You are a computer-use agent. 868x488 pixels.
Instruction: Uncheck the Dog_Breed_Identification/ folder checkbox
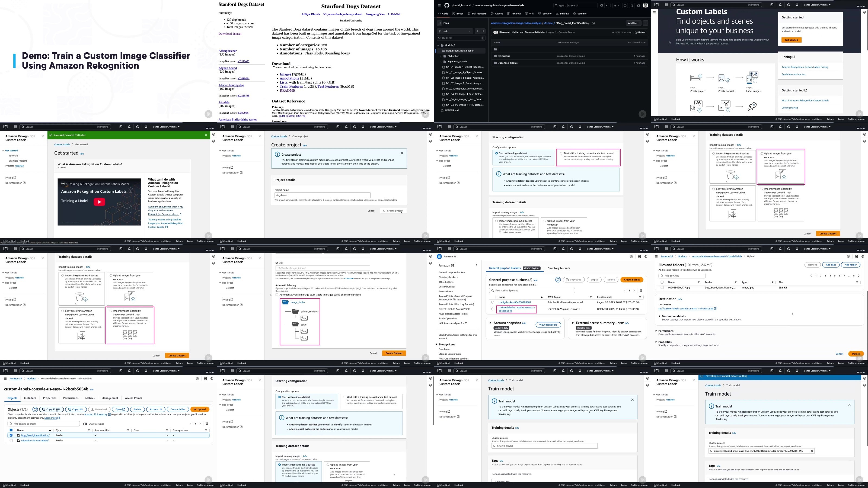coord(11,435)
